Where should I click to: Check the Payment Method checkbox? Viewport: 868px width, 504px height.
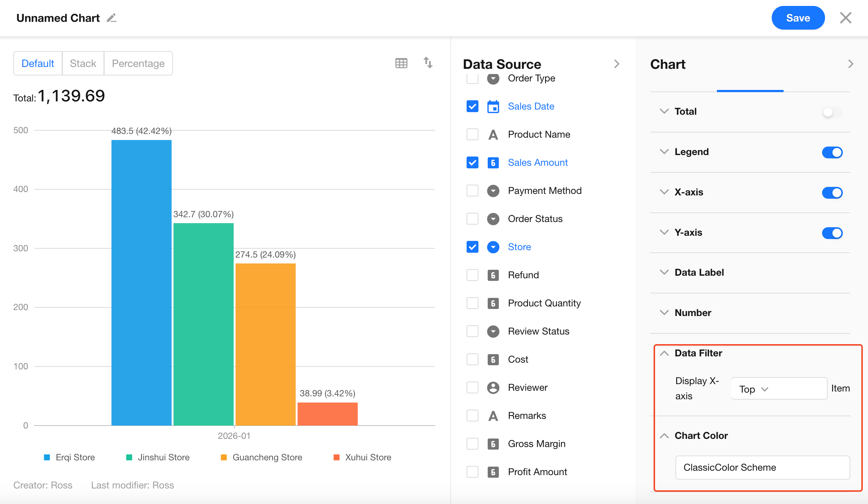pyautogui.click(x=472, y=191)
